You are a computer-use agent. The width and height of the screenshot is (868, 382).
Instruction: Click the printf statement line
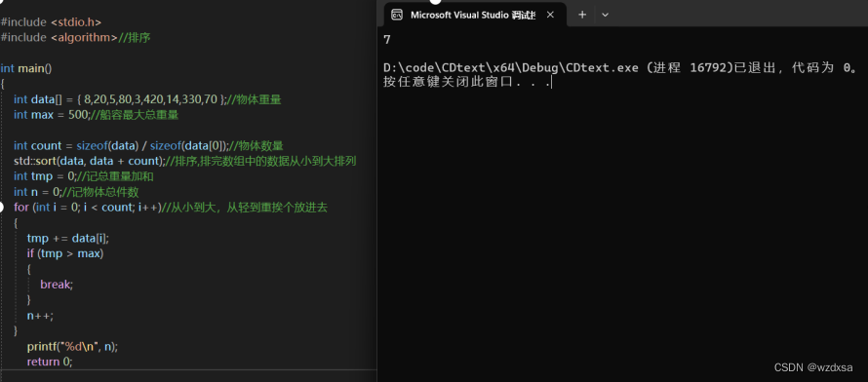pyautogui.click(x=72, y=347)
